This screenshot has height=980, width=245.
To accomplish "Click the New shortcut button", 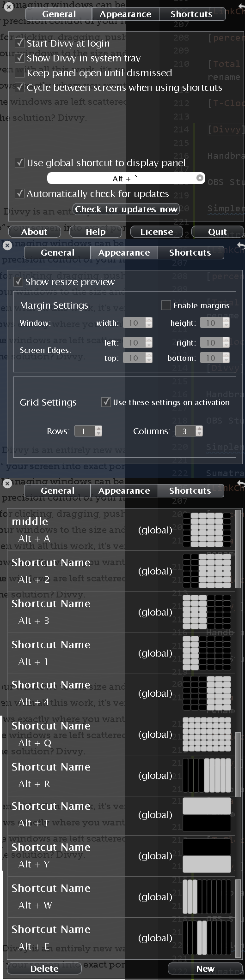I will [x=205, y=968].
